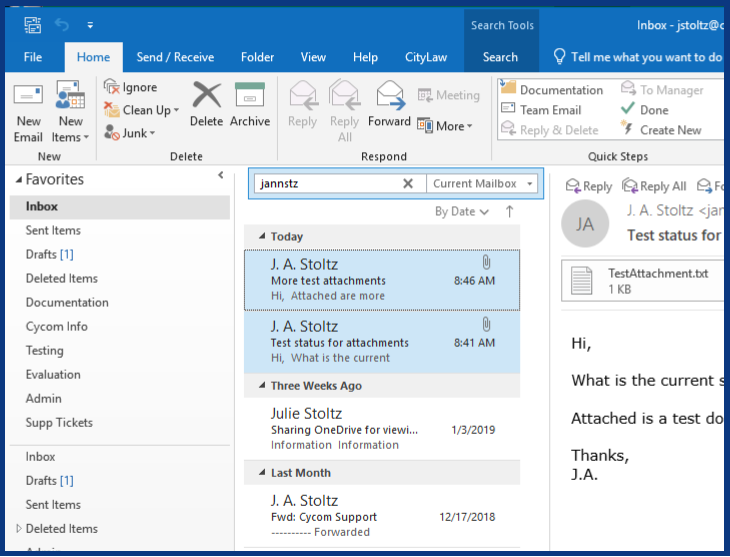The height and width of the screenshot is (557, 730).
Task: Clear the search with the X button
Action: (x=408, y=183)
